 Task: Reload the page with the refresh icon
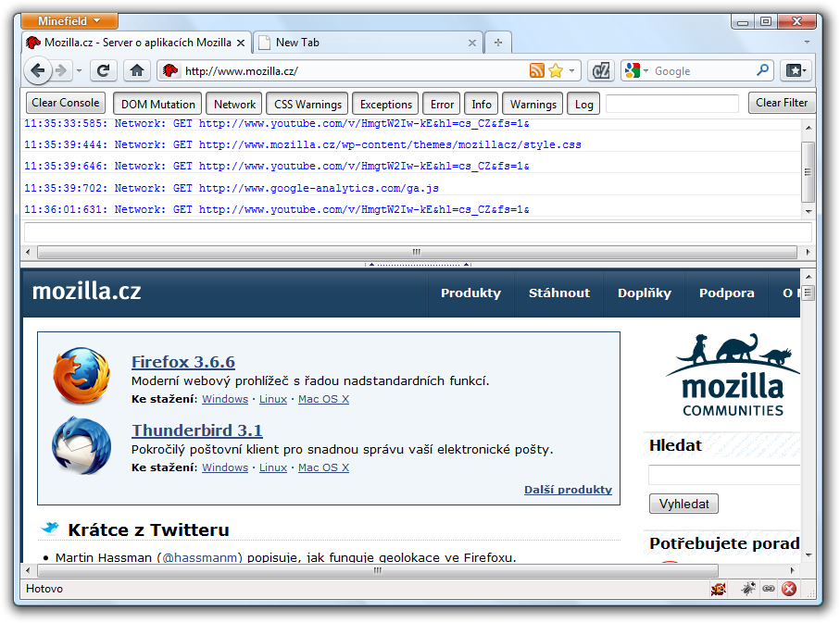point(104,70)
